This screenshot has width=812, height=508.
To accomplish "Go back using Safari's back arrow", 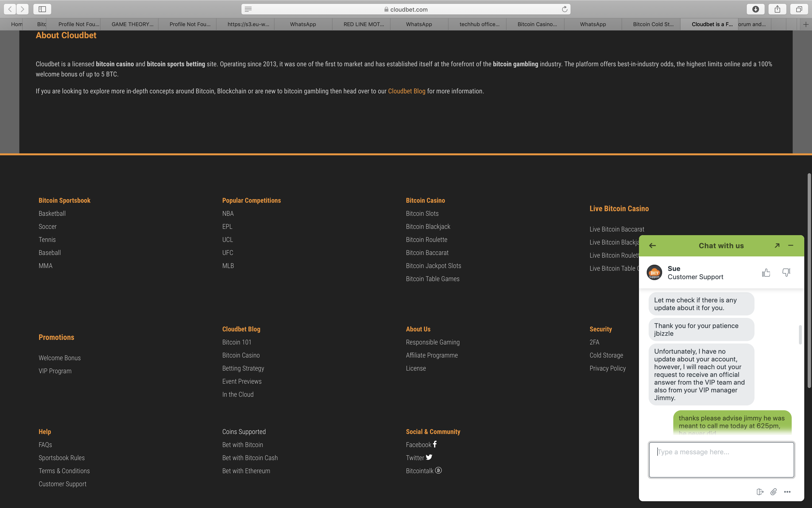I will pos(10,9).
